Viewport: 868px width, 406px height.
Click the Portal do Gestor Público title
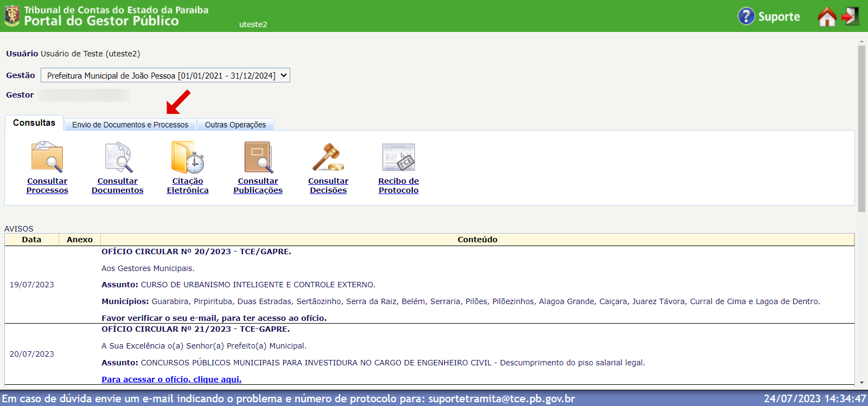point(101,21)
